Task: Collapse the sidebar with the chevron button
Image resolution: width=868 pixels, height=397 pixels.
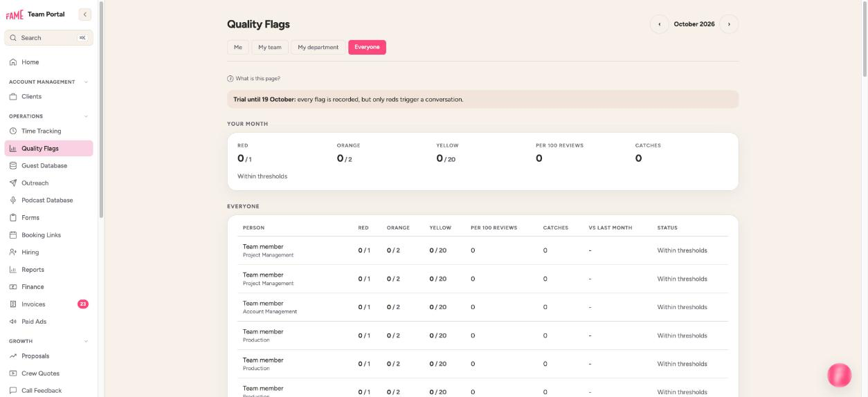Action: click(x=85, y=15)
